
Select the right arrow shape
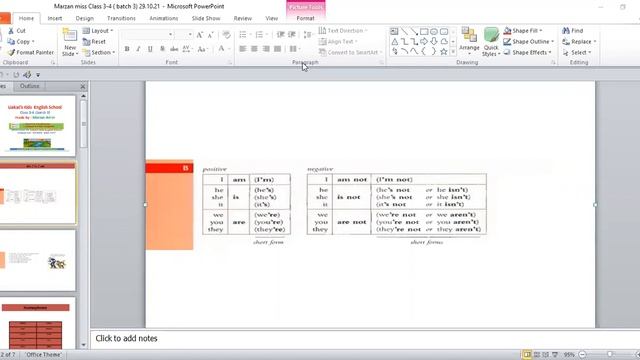pos(424,42)
